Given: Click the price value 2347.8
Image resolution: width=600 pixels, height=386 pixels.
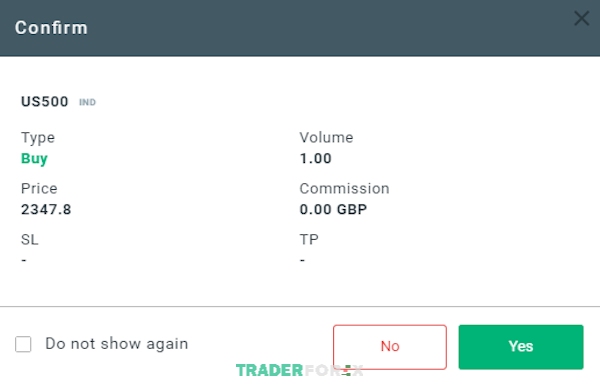Looking at the screenshot, I should (x=46, y=210).
